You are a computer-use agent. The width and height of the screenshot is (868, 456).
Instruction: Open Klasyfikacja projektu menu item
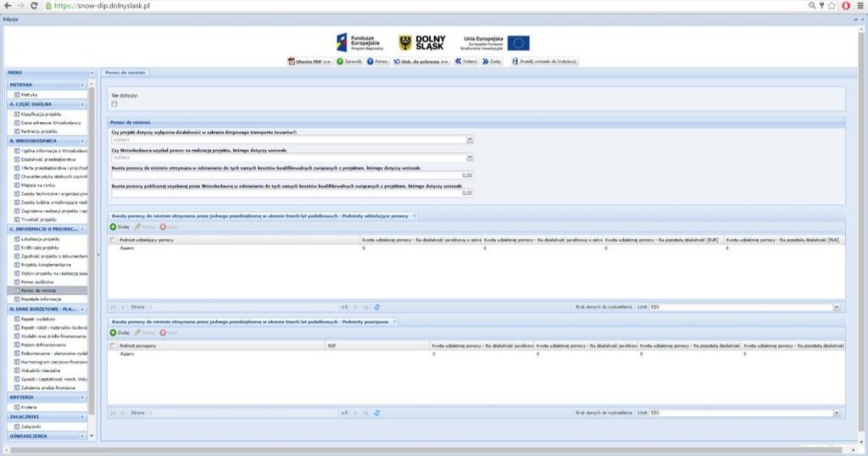click(41, 114)
